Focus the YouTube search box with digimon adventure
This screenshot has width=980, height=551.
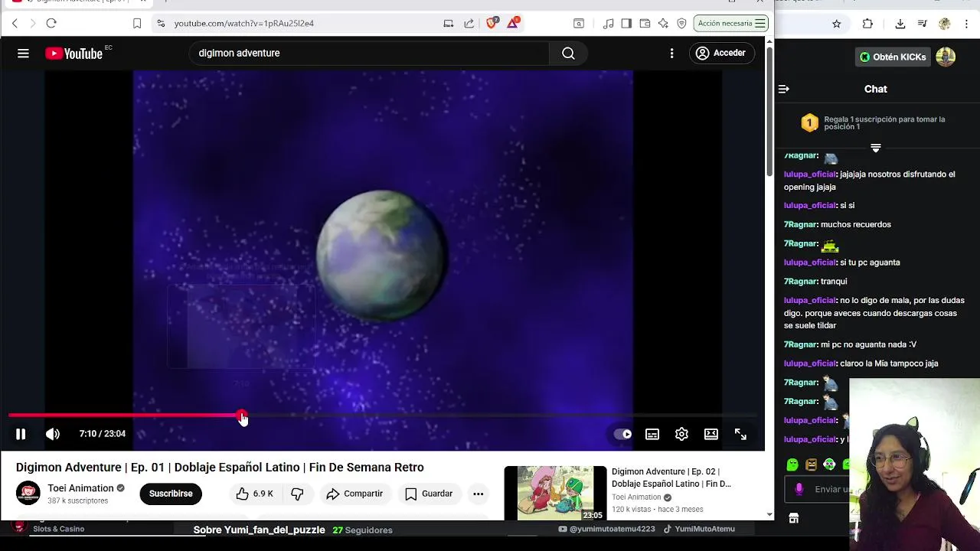[x=370, y=53]
